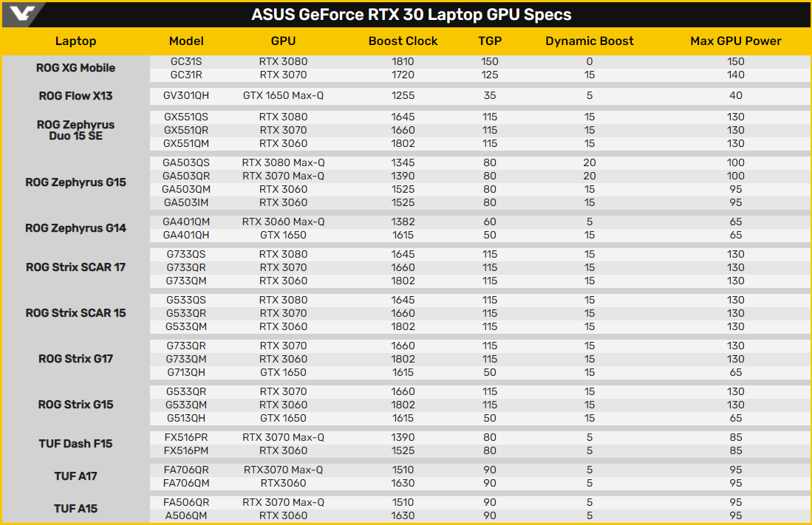This screenshot has height=525, width=812.
Task: Click the RTX3070 Max-Q GPU cell
Action: click(283, 470)
